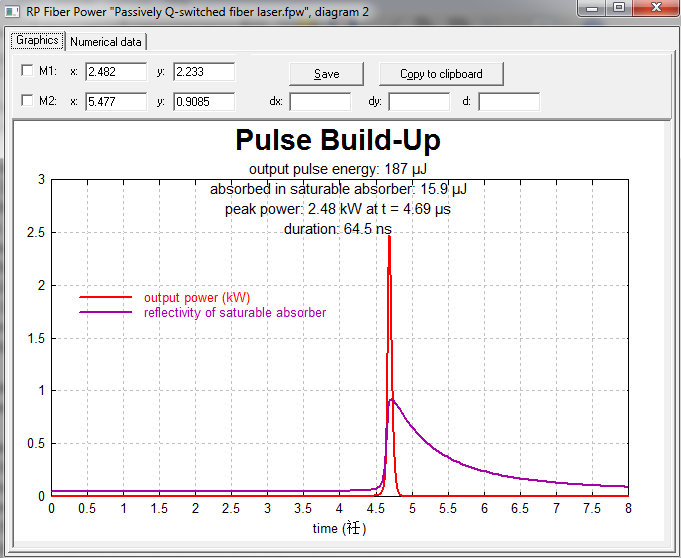This screenshot has height=558, width=681.
Task: Select the M1 y field showing 2.233
Action: (204, 72)
